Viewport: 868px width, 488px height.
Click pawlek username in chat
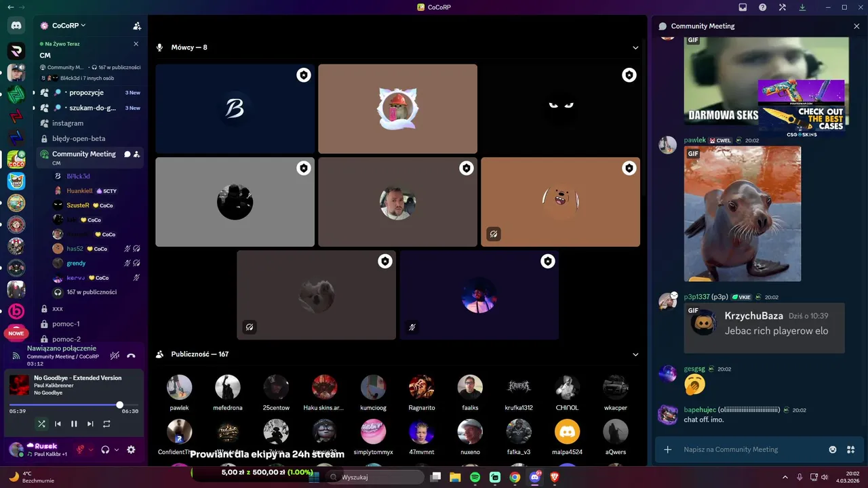(x=694, y=140)
